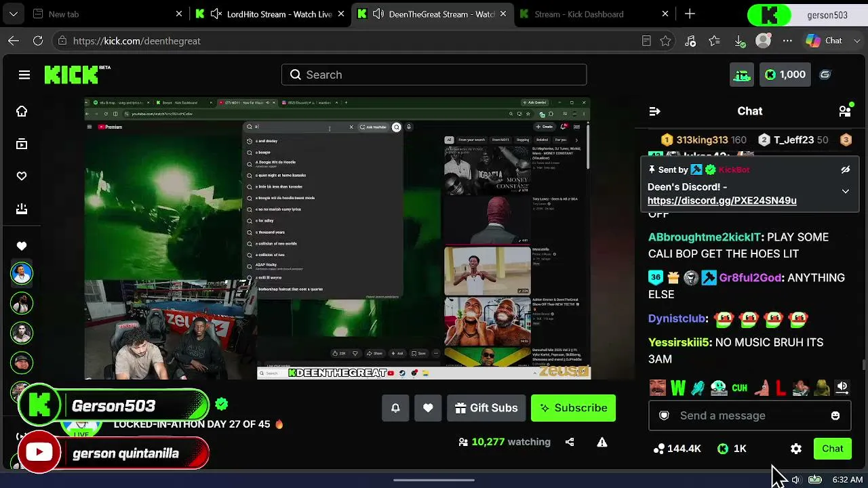868x488 pixels.
Task: Click the Send a message field
Action: point(749,415)
